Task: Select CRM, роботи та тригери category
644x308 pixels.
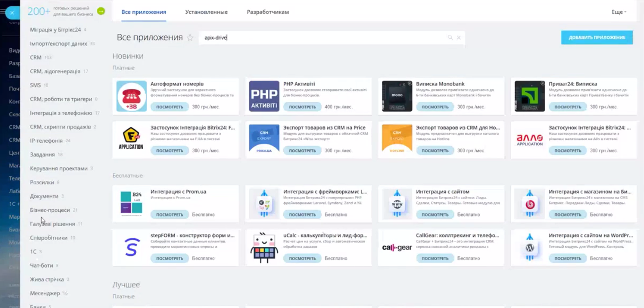Action: click(x=61, y=99)
